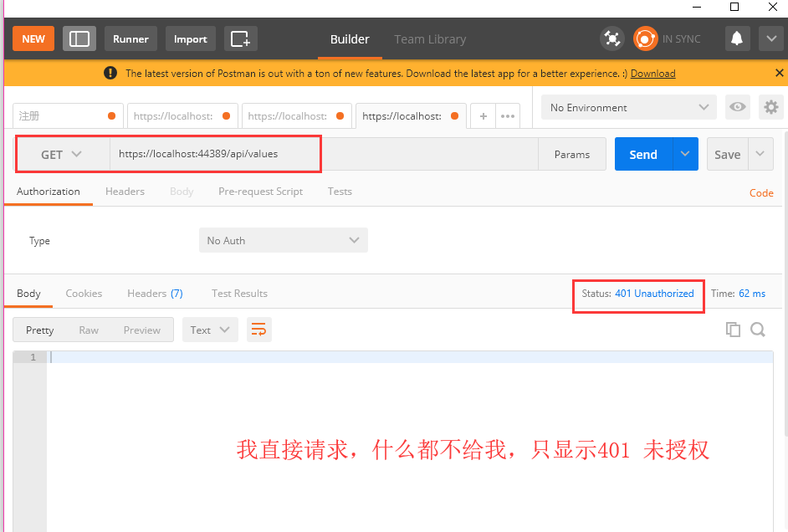This screenshot has height=532, width=788.
Task: Click the 401 Unauthorized status text
Action: point(654,294)
